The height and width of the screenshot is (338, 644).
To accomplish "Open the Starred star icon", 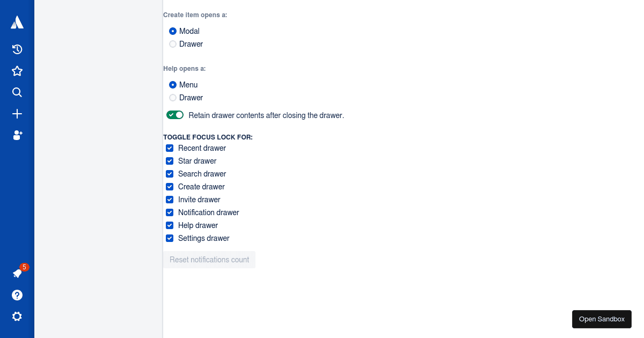I will click(x=17, y=71).
